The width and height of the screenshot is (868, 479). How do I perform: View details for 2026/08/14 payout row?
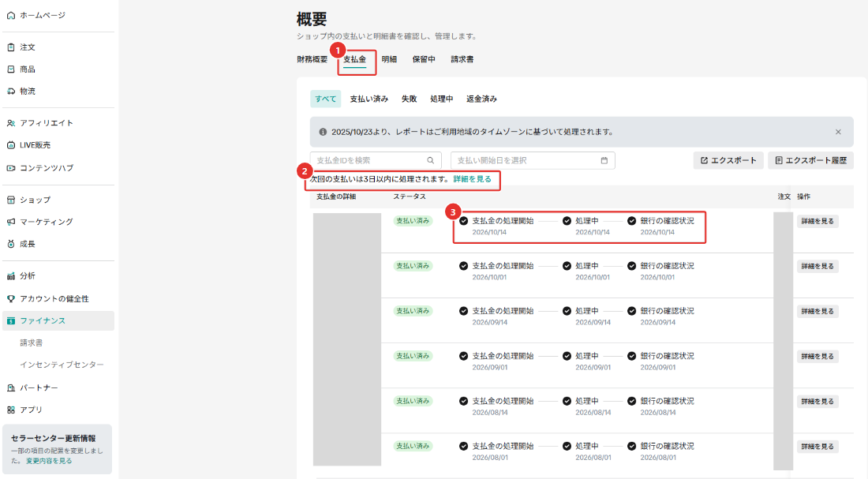point(817,402)
